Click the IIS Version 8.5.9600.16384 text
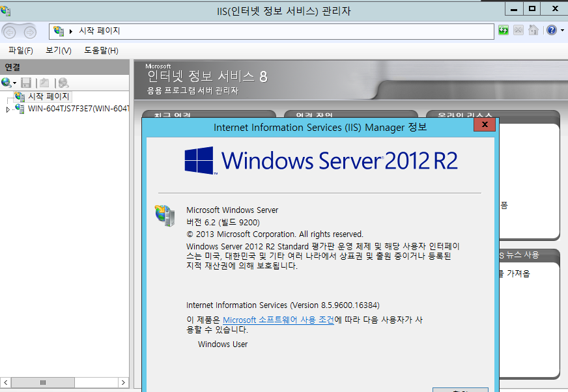Viewport: 568px width, 392px height. click(x=283, y=305)
